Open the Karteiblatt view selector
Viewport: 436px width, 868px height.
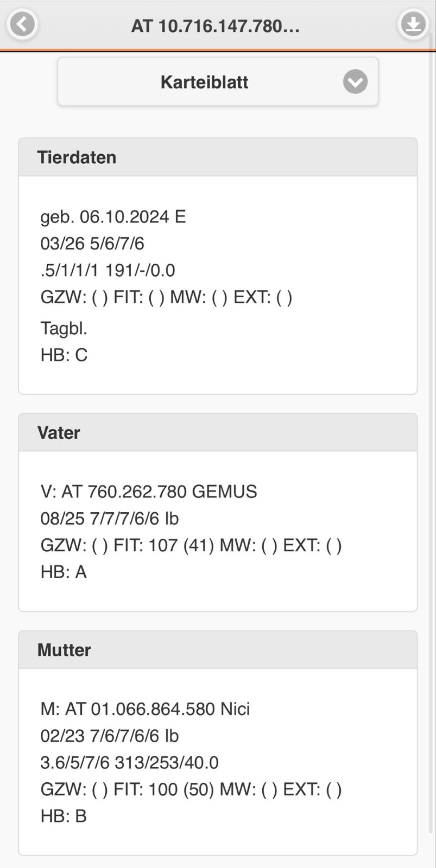(x=218, y=82)
